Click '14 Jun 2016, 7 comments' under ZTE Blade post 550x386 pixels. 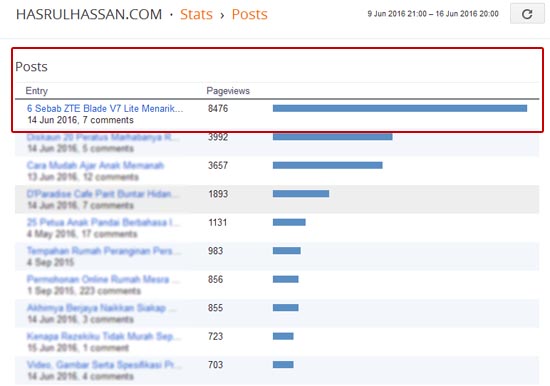tap(80, 120)
